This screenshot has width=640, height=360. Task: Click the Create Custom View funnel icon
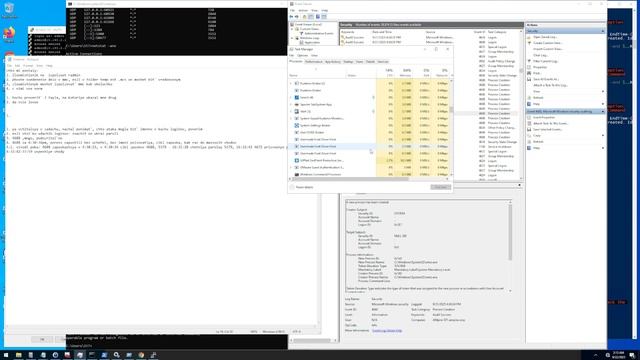529,43
